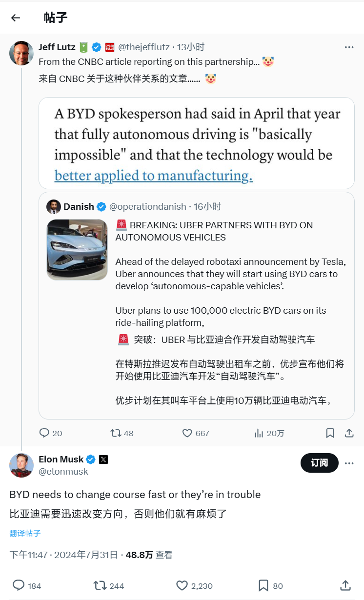The width and height of the screenshot is (364, 600).
Task: Open Danish's quoted post handle @operationdanish
Action: [147, 207]
